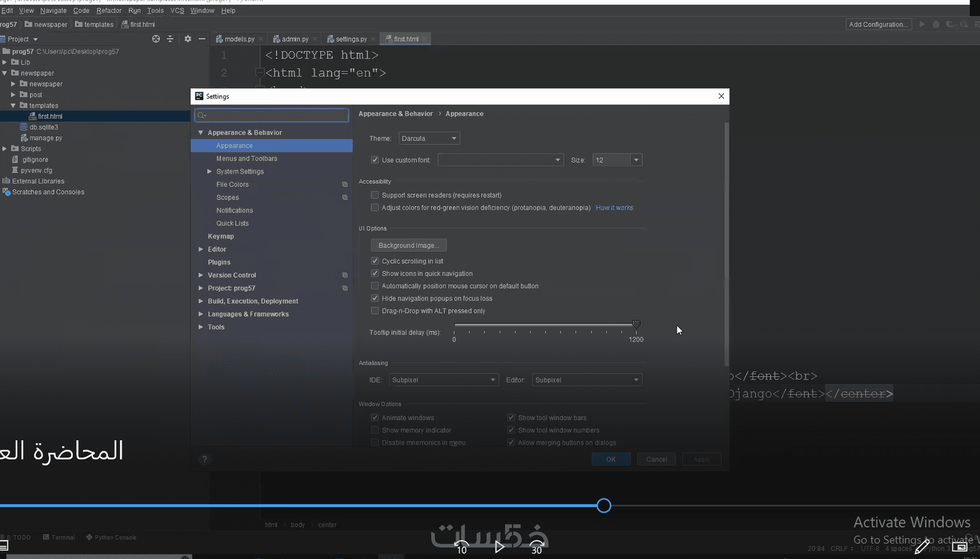Select the db.sqlite3 file in tree
Screen dimensions: 980x559
[44, 127]
